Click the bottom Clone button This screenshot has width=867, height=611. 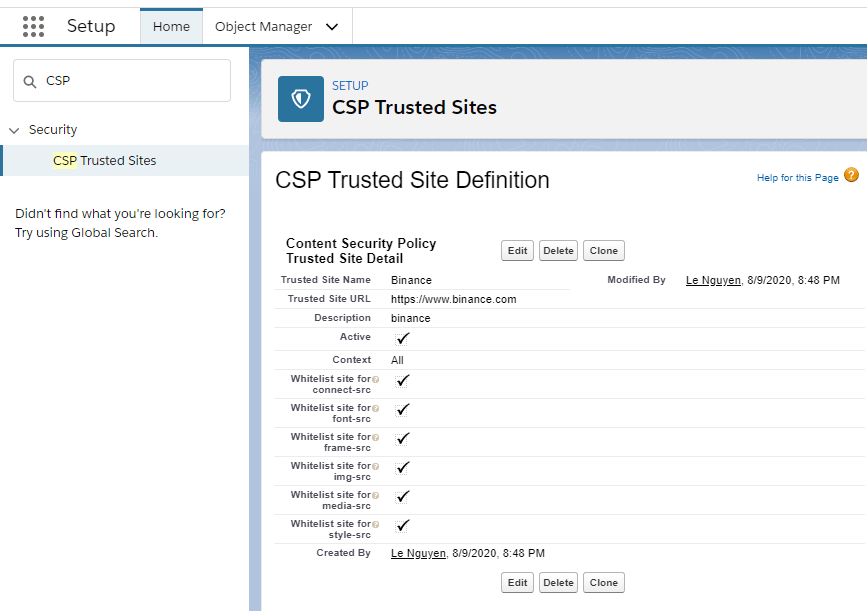pyautogui.click(x=603, y=583)
